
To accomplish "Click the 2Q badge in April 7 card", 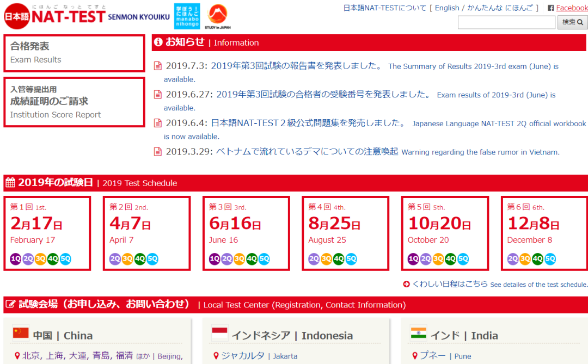I will 115,258.
